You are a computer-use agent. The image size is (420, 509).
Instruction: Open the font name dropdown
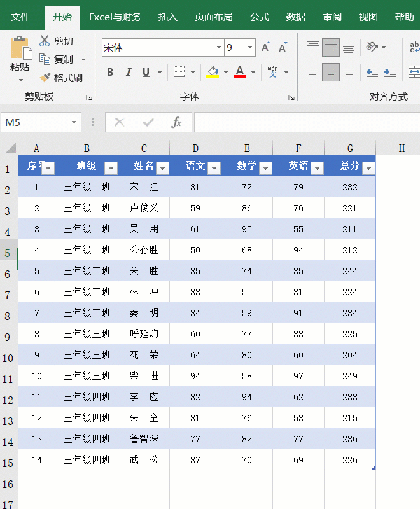point(219,48)
